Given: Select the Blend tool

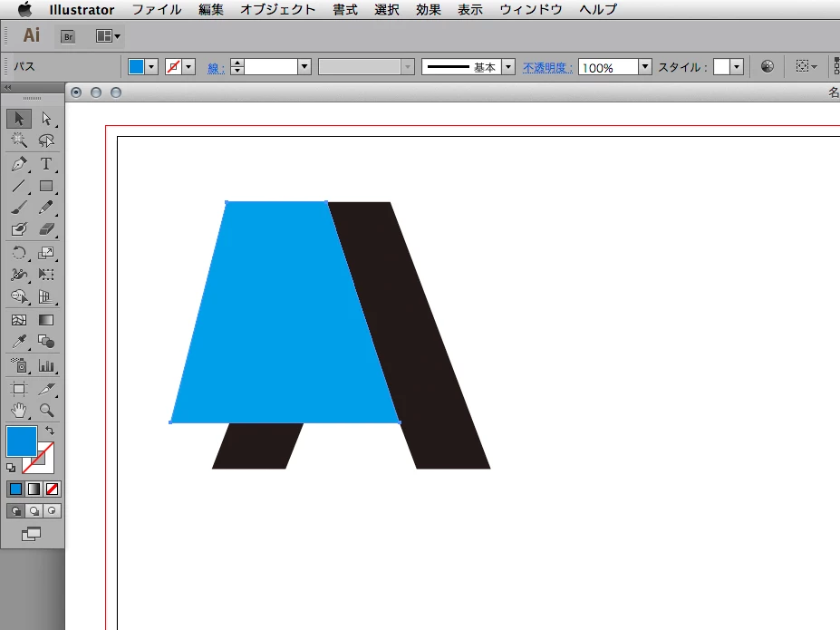Looking at the screenshot, I should 46,342.
